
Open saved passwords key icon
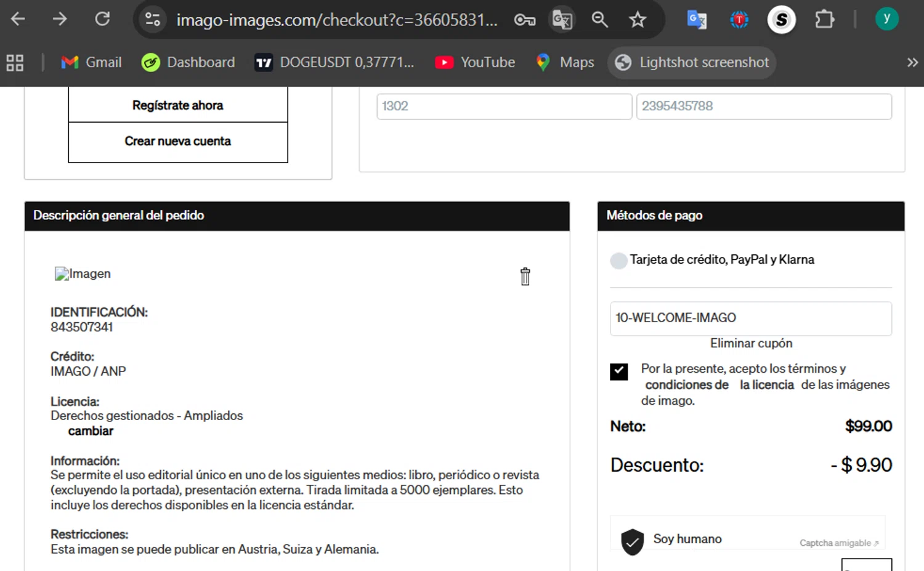(524, 20)
